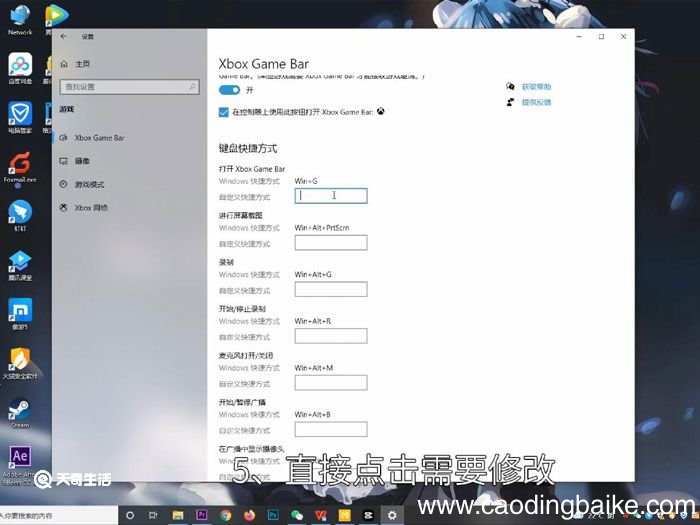The width and height of the screenshot is (700, 525).
Task: Open the 傲游5 Maxthon desktop icon
Action: [x=20, y=314]
